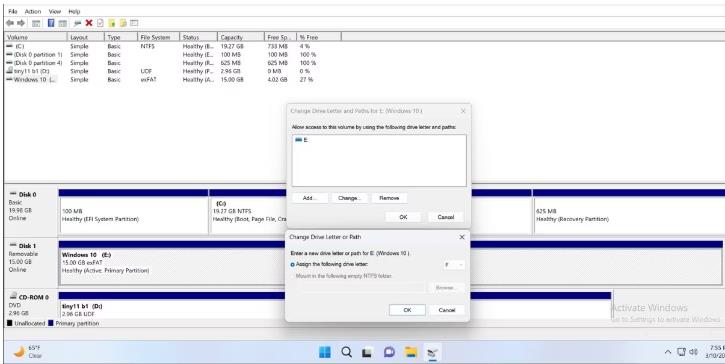
Task: Click the blue Help question mark toolbar icon
Action: [51, 23]
